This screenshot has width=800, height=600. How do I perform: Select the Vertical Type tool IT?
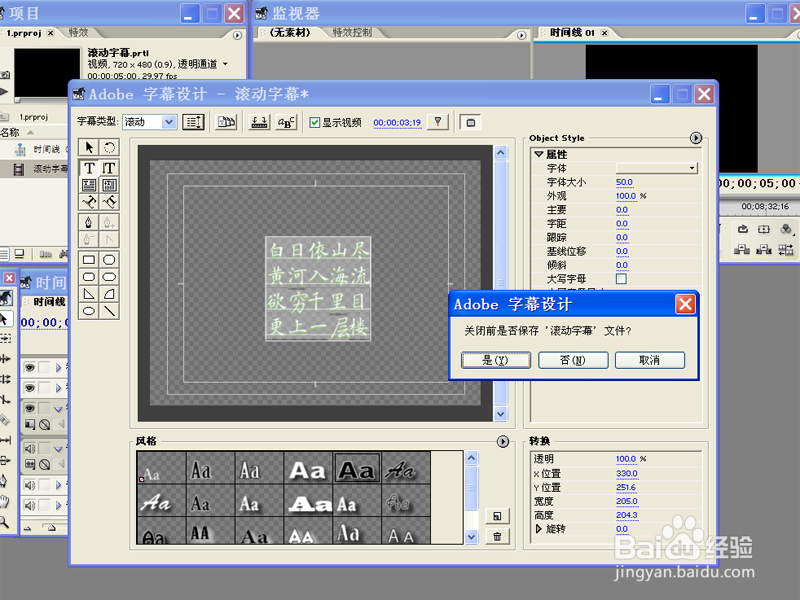[x=109, y=168]
